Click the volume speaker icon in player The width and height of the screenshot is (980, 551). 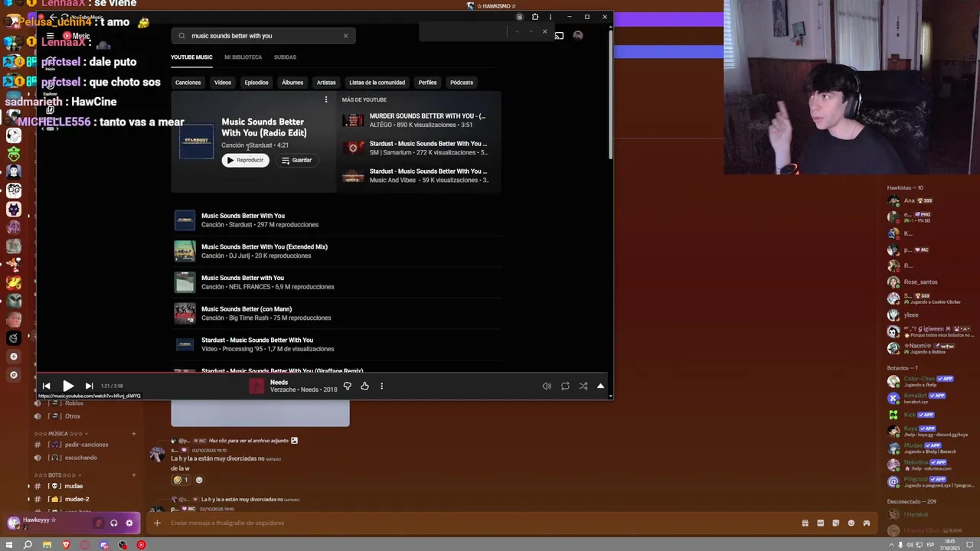pyautogui.click(x=547, y=386)
